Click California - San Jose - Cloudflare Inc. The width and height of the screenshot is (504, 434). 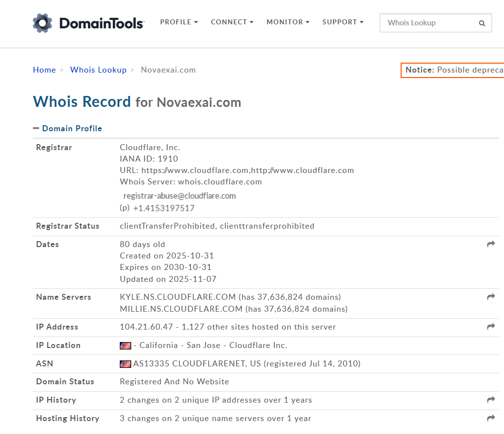pyautogui.click(x=213, y=346)
